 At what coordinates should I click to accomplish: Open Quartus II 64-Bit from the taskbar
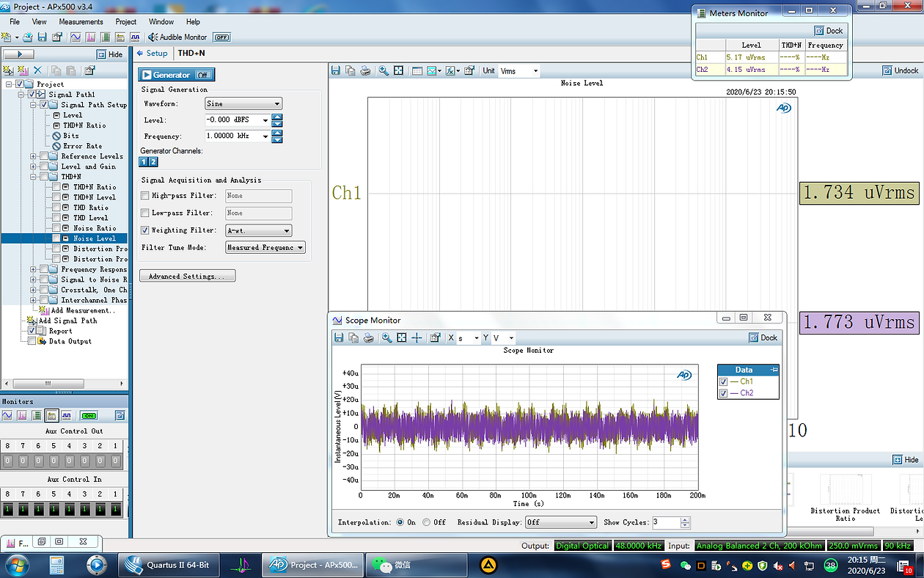tap(169, 565)
